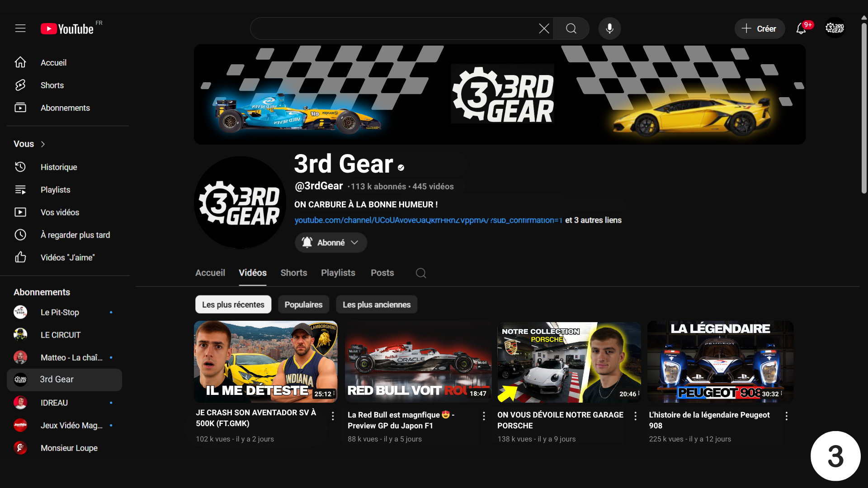The image size is (868, 488).
Task: Play RED BULL VOIT ROUGE thumbnail
Action: [x=418, y=361]
